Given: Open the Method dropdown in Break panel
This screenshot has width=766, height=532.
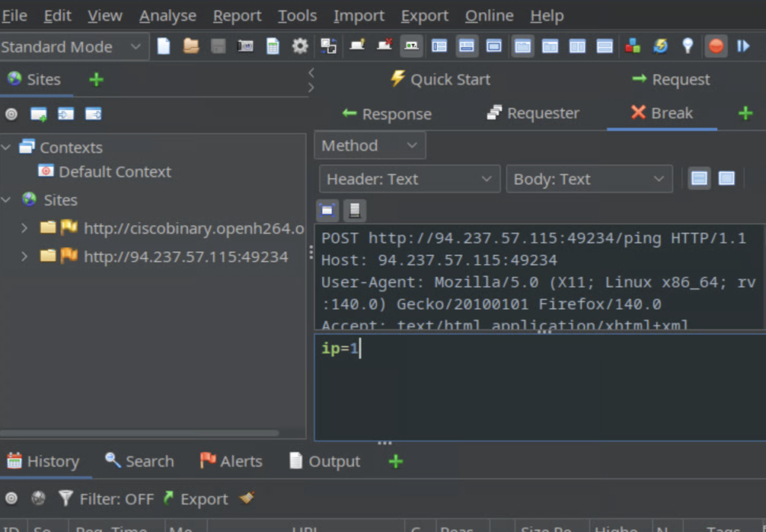Looking at the screenshot, I should pos(370,144).
